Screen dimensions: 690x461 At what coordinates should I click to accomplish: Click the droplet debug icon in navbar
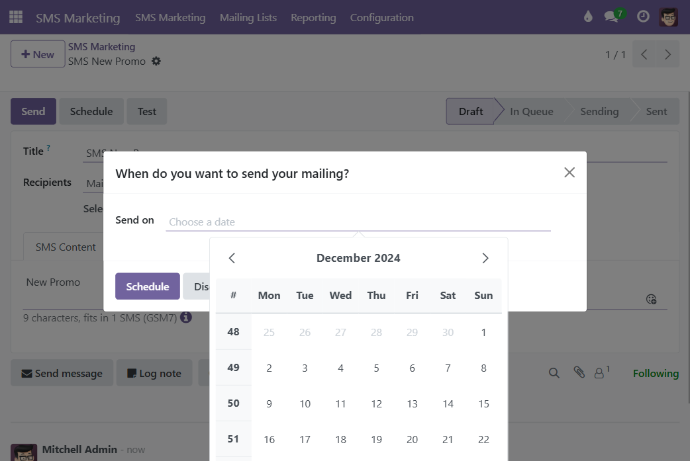(x=588, y=17)
